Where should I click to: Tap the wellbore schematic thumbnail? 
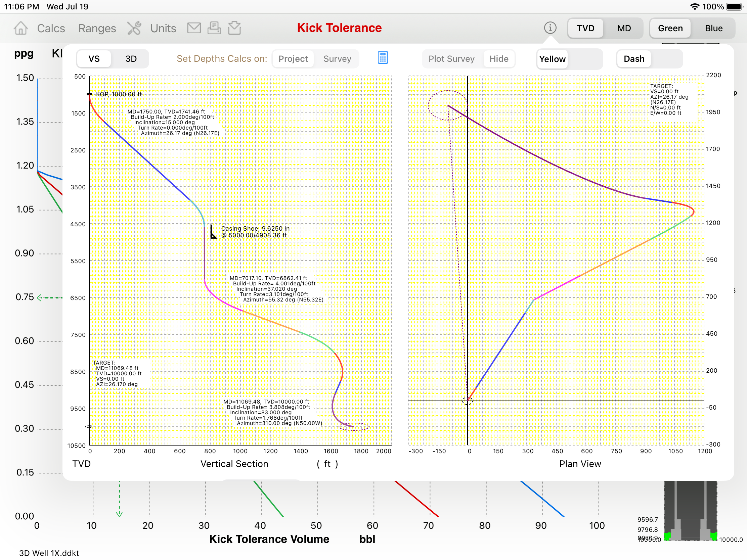click(x=690, y=510)
